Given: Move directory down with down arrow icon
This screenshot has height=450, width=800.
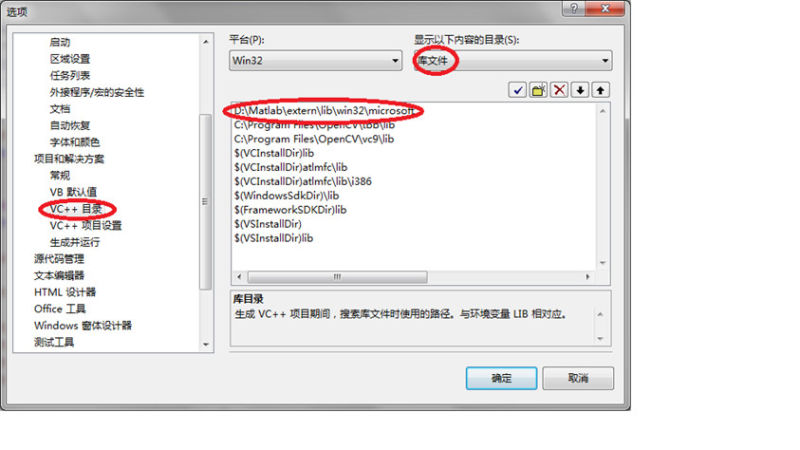Looking at the screenshot, I should coord(580,90).
